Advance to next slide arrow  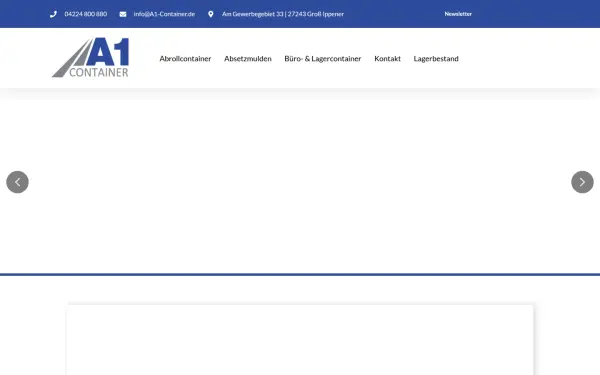pyautogui.click(x=582, y=182)
